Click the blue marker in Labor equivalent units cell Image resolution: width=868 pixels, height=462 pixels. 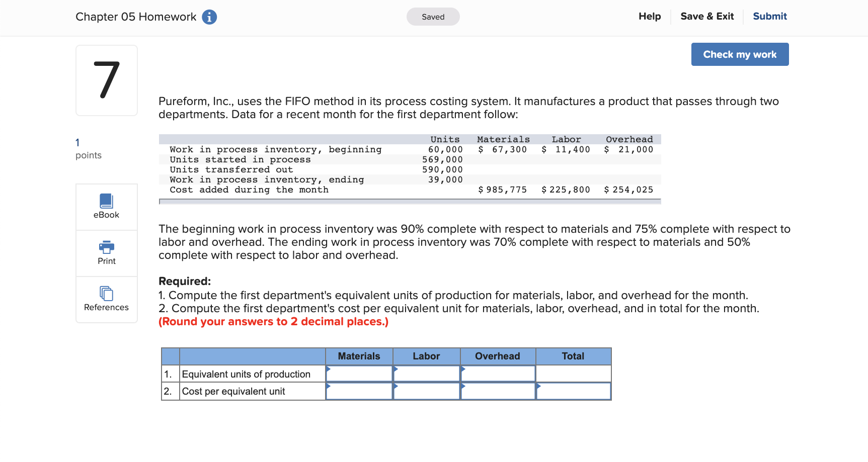396,369
